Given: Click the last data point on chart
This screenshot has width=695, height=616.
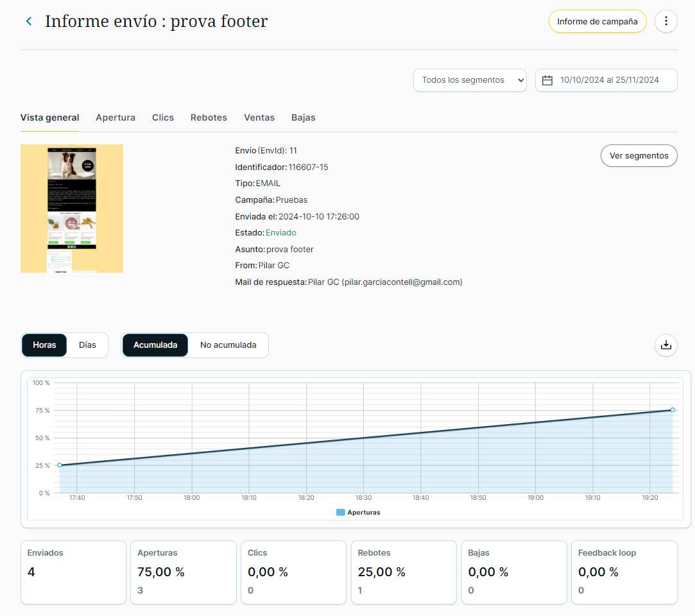Looking at the screenshot, I should point(673,409).
